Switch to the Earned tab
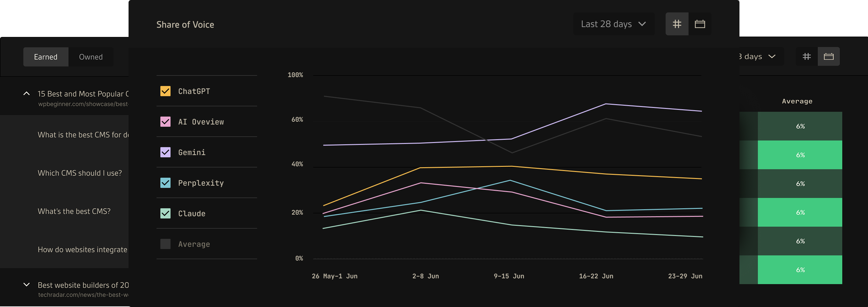The image size is (868, 307). (x=46, y=57)
